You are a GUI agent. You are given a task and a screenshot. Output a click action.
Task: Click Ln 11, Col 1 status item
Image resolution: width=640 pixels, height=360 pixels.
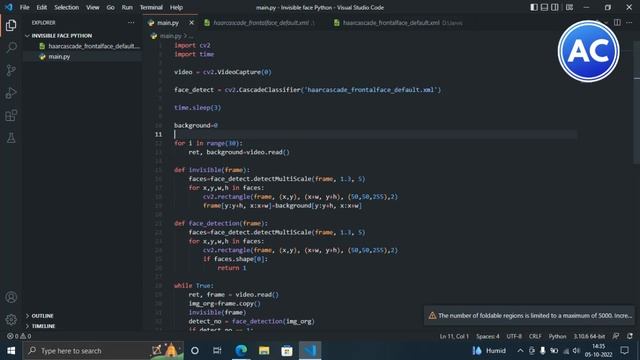coord(454,336)
